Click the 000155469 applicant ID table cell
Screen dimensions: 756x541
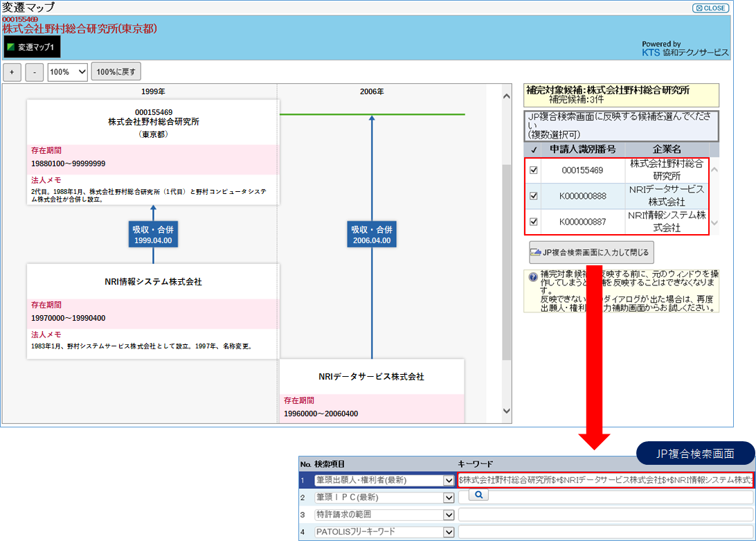tap(582, 170)
